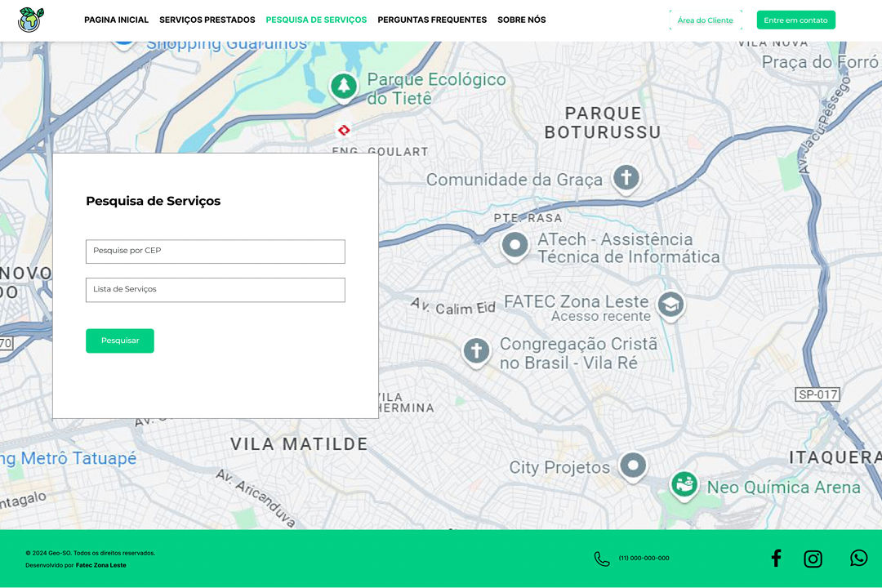Screen dimensions: 882x588
Task: Open Perguntas Frequentes menu item
Action: pos(431,20)
